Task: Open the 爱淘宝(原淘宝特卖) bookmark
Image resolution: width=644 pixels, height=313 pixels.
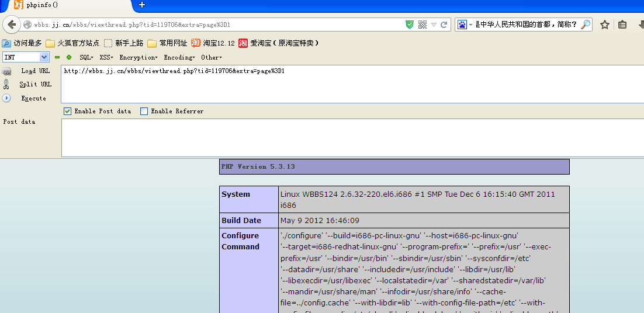Action: 279,43
